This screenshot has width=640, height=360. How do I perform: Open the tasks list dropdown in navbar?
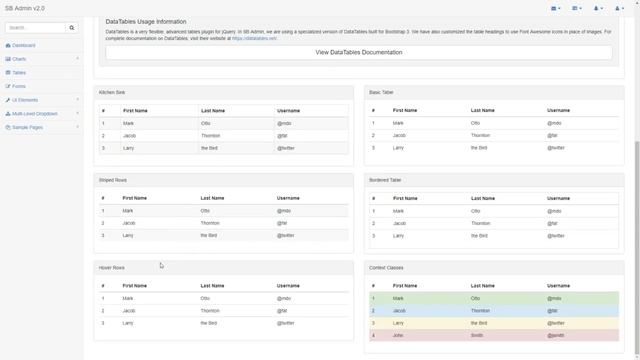click(x=577, y=8)
